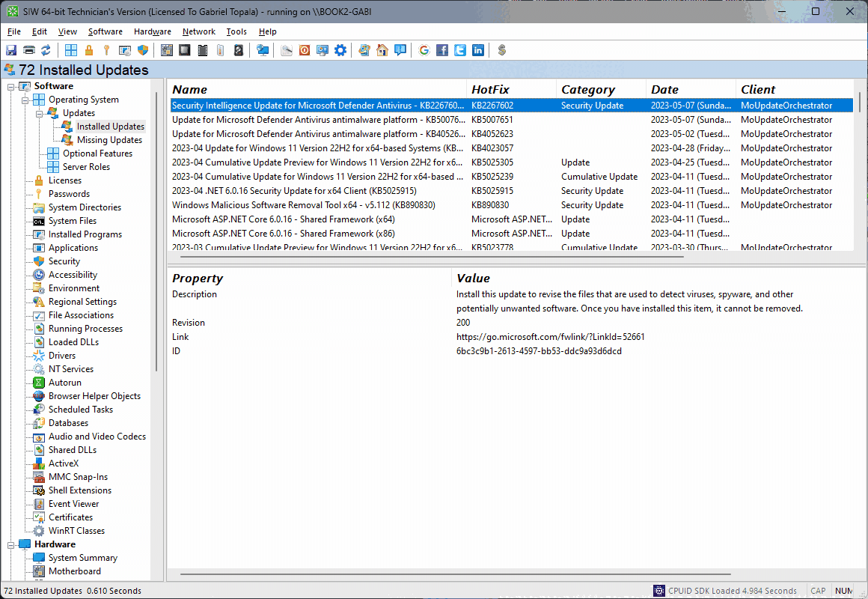Expand the Hardware tree node

[10, 544]
